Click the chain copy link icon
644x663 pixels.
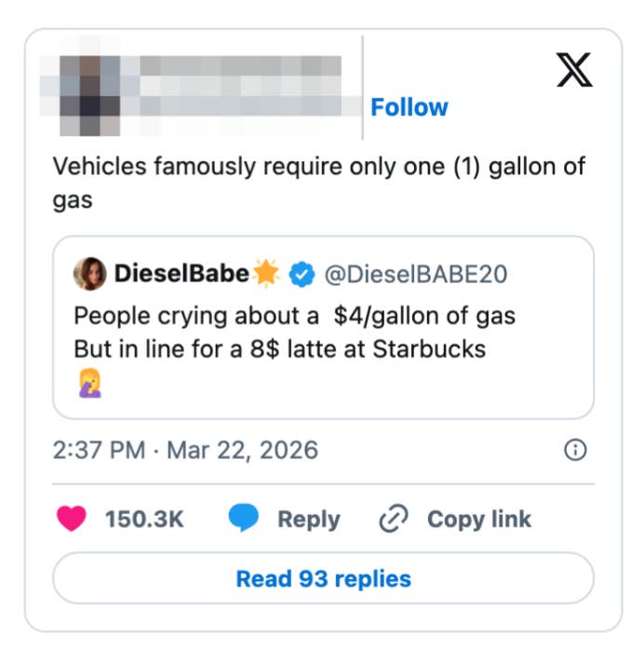tap(395, 520)
